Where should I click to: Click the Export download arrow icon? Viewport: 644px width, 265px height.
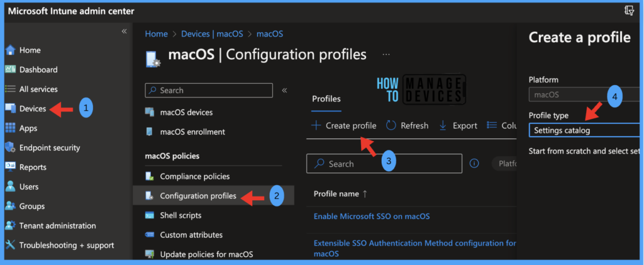[x=443, y=125]
